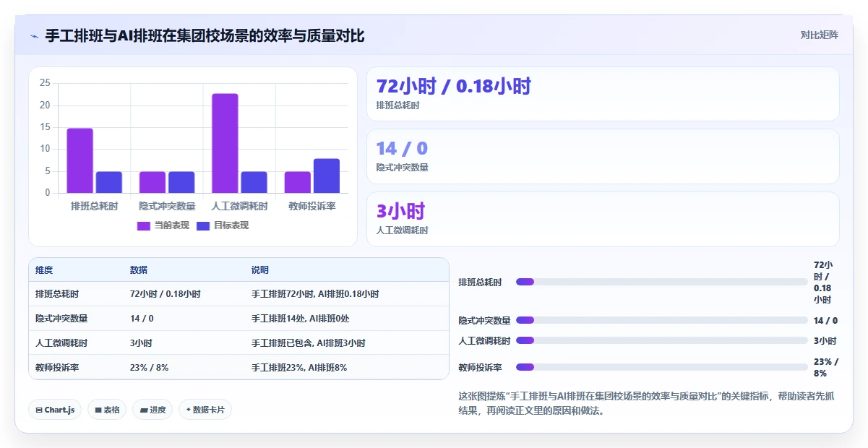Select the 教师投诉率 table row cell

tap(57, 367)
